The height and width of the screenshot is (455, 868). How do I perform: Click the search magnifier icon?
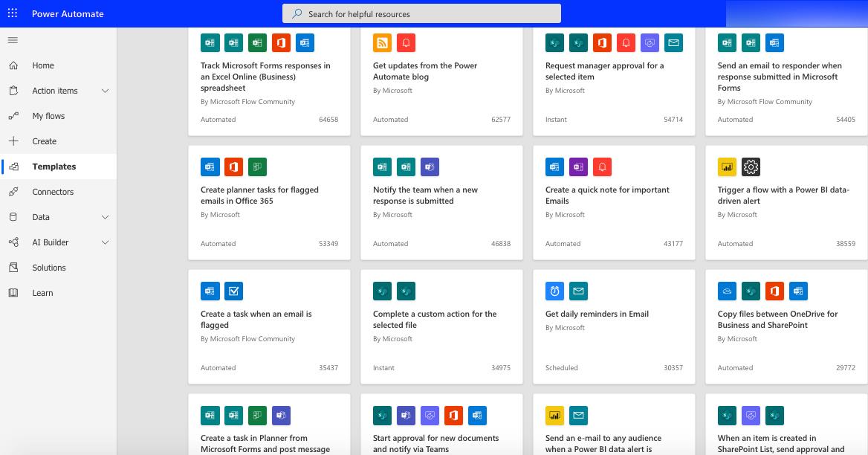(297, 14)
